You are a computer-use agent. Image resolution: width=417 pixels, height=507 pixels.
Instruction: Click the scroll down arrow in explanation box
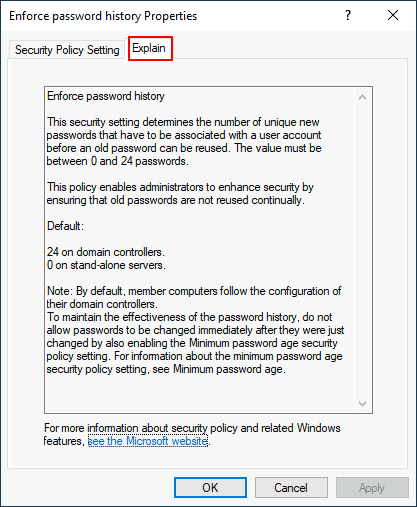coord(362,404)
